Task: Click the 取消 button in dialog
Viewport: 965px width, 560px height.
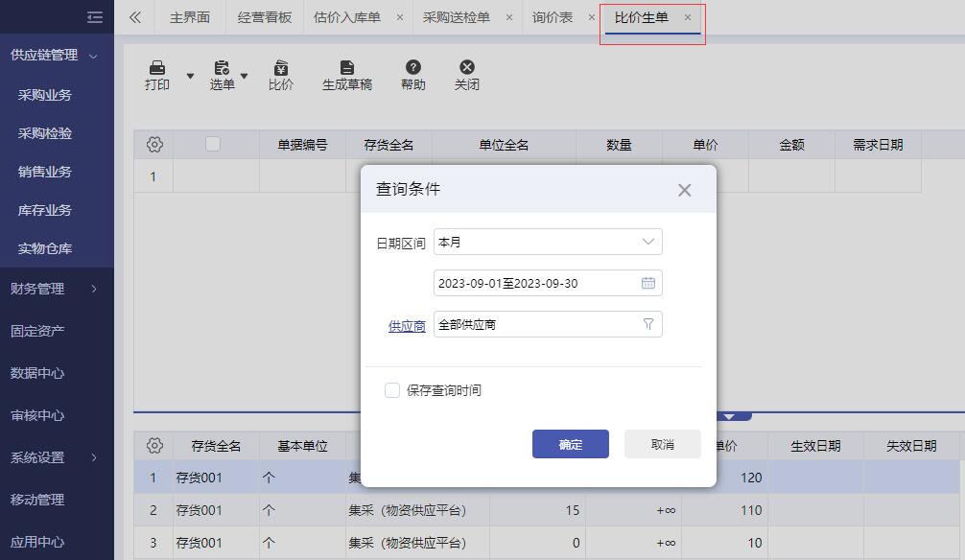Action: click(662, 444)
